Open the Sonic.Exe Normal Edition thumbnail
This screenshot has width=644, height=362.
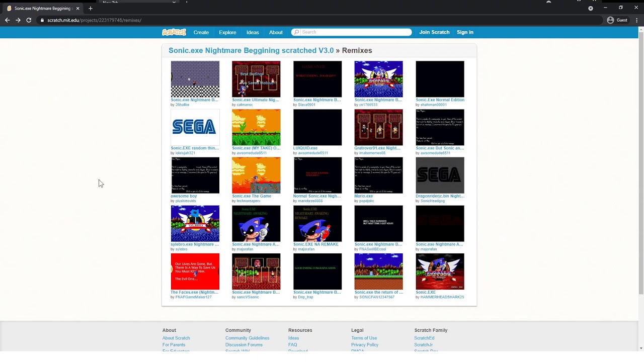pyautogui.click(x=440, y=79)
